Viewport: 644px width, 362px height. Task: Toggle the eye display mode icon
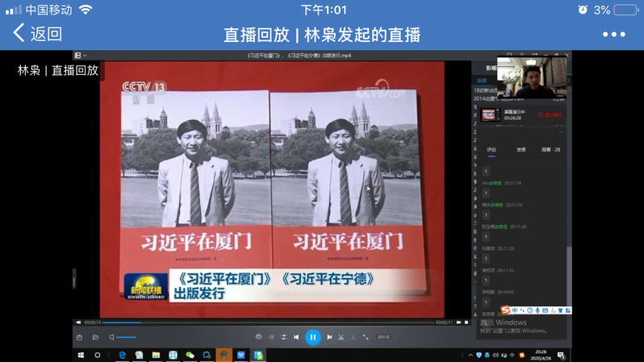(259, 337)
